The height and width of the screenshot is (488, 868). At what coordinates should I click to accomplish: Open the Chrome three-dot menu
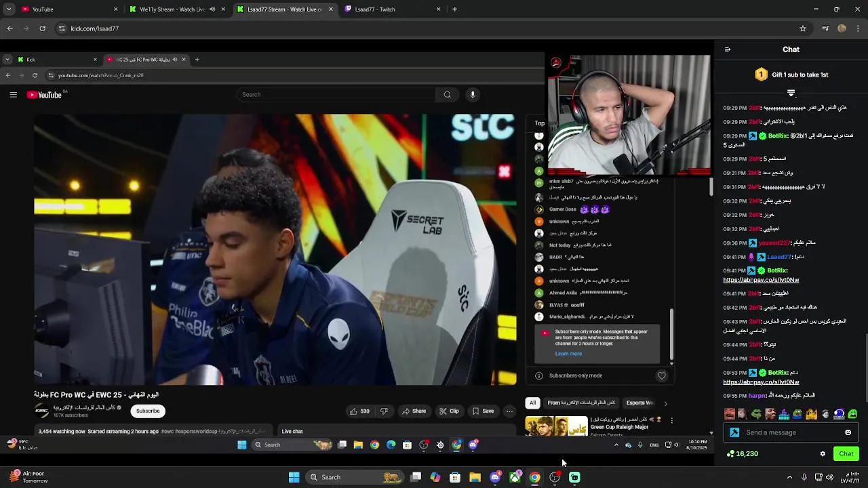tap(859, 28)
